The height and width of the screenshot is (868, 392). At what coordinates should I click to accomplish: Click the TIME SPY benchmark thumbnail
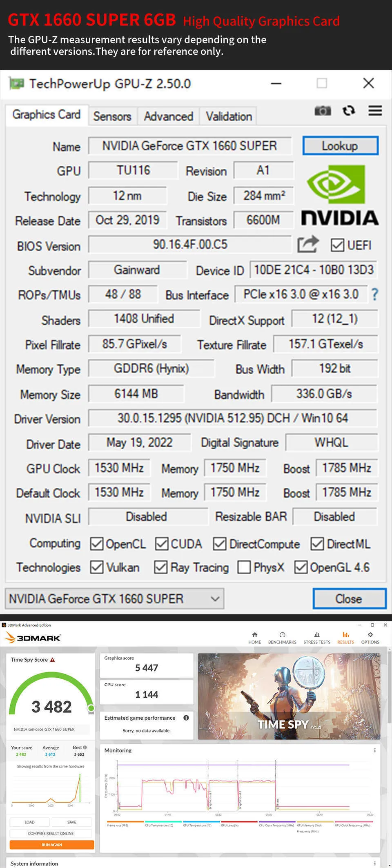(289, 696)
